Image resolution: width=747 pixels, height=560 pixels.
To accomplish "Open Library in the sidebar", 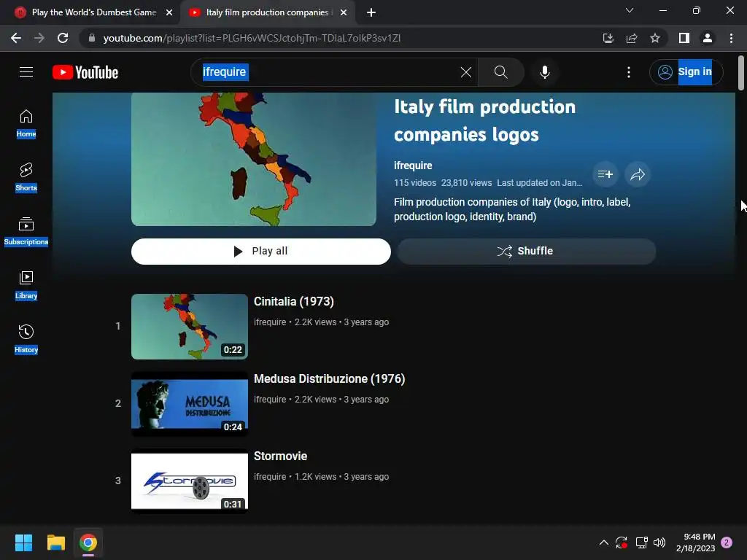I will click(x=26, y=285).
